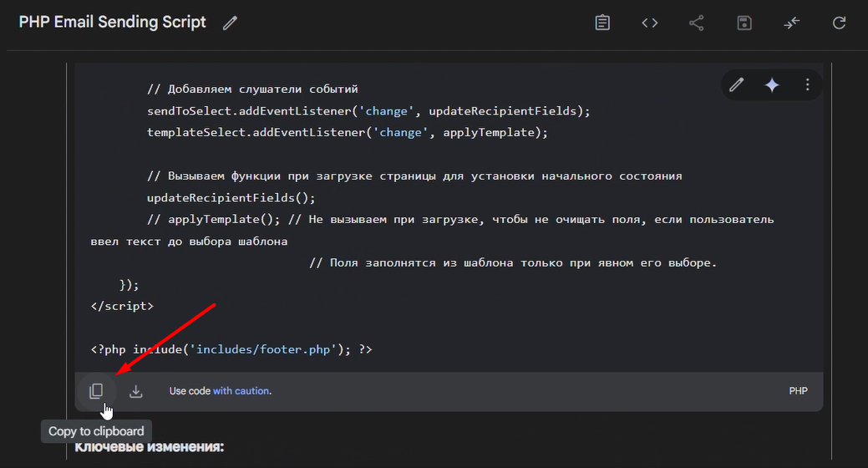This screenshot has height=468, width=868.
Task: Click the 'updateRecipientFields();' code line
Action: point(231,198)
